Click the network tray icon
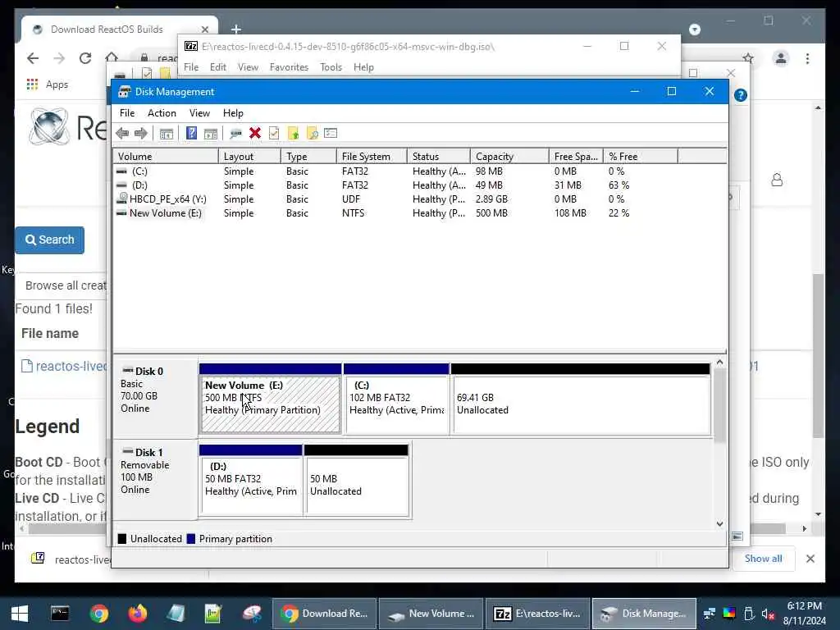This screenshot has width=840, height=630. (x=710, y=614)
